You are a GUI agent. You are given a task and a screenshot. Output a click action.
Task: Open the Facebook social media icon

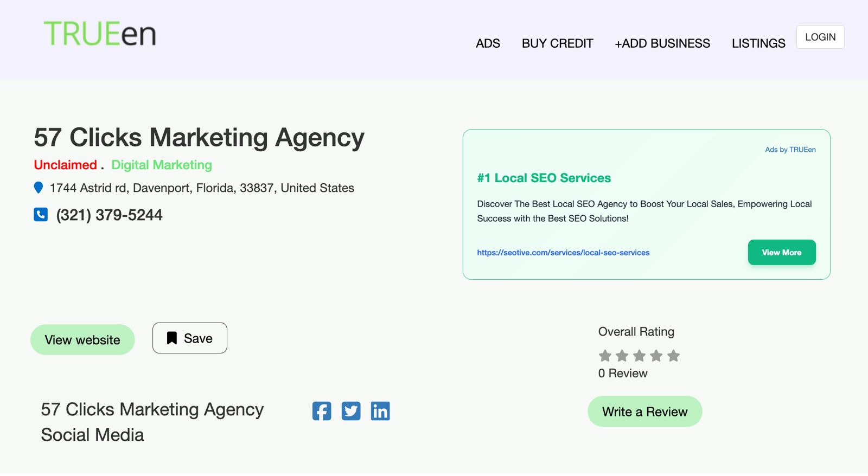[x=322, y=411]
